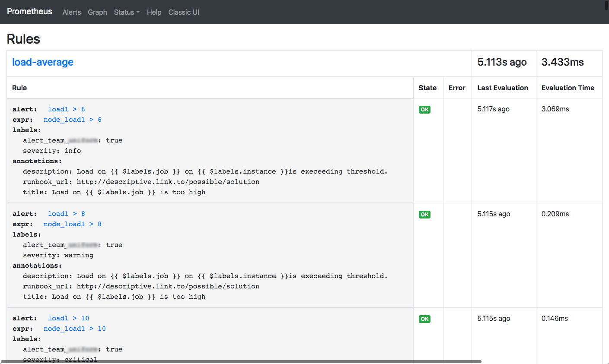The width and height of the screenshot is (609, 364).
Task: Switch to Classic UI
Action: point(184,12)
